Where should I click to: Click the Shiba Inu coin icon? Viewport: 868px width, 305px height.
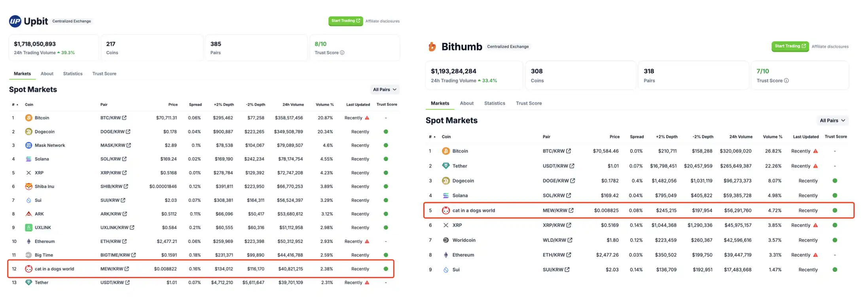[28, 186]
